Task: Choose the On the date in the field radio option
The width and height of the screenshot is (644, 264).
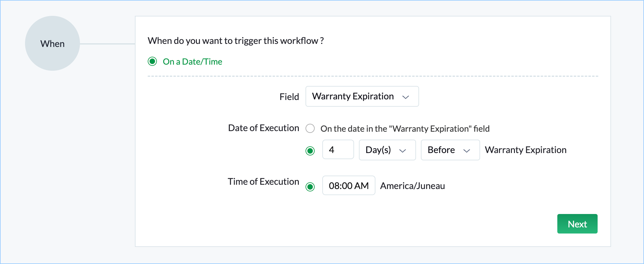Action: [310, 128]
